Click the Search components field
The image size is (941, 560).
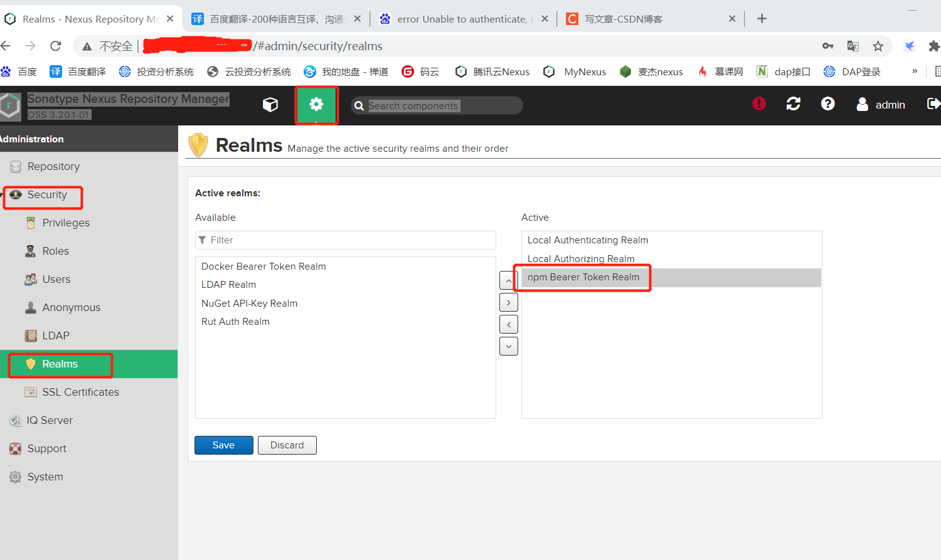pyautogui.click(x=437, y=105)
